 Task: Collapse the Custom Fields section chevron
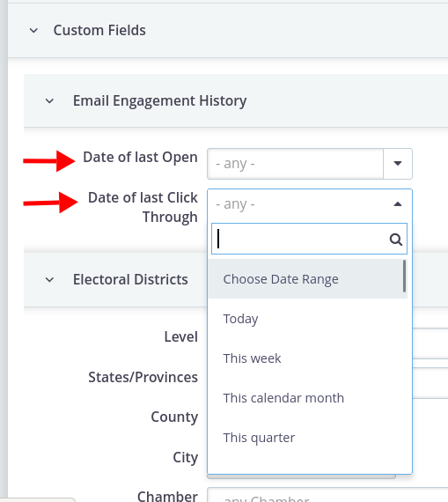33,31
